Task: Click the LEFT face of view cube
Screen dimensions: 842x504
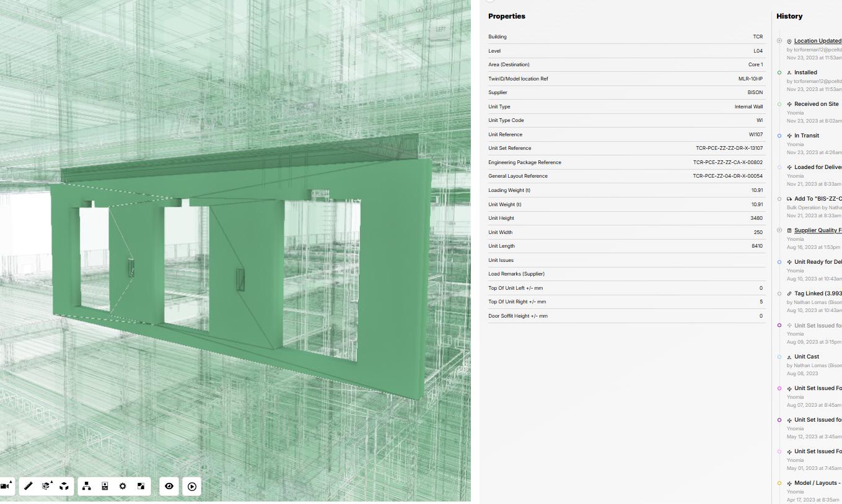Action: 441,29
